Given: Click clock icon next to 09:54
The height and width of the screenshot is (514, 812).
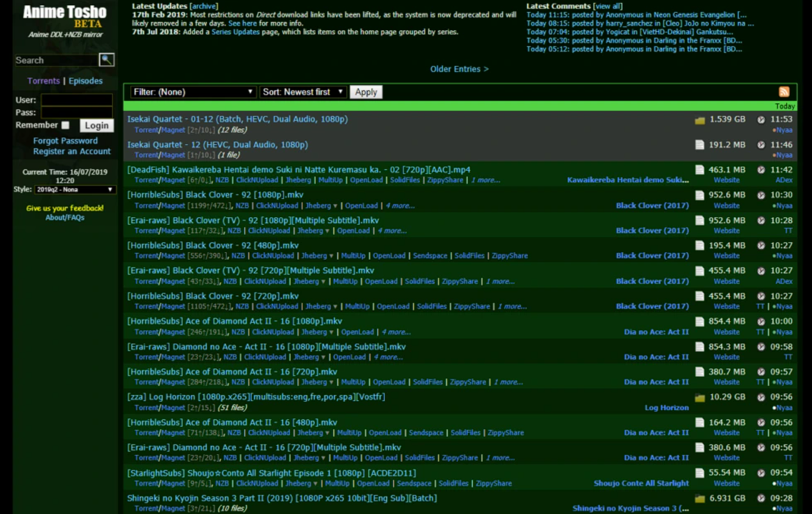Looking at the screenshot, I should coord(761,473).
